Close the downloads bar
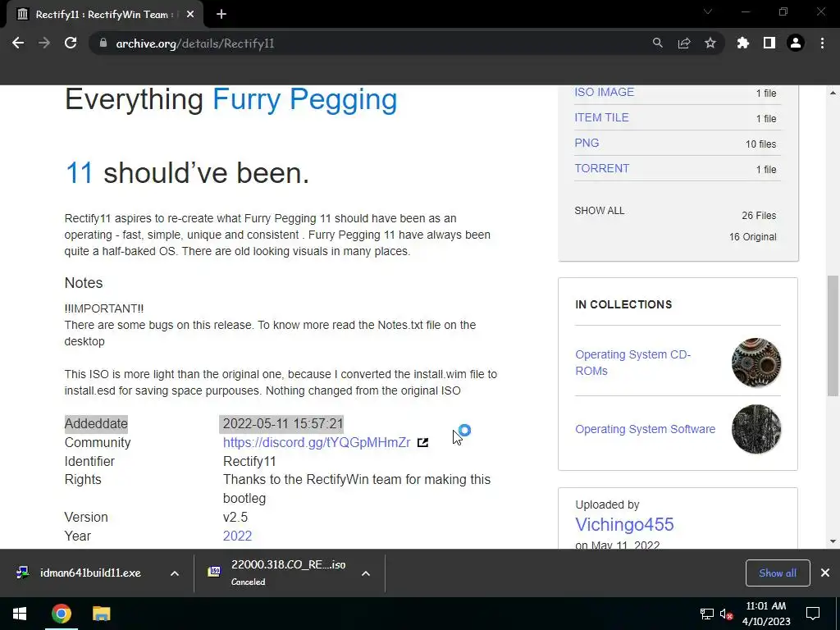 [x=825, y=573]
